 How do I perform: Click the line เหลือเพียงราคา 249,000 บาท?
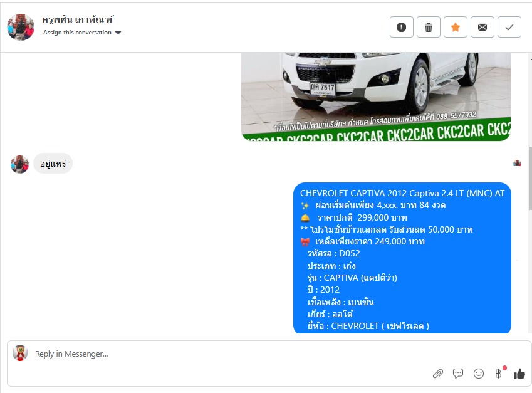coord(370,242)
